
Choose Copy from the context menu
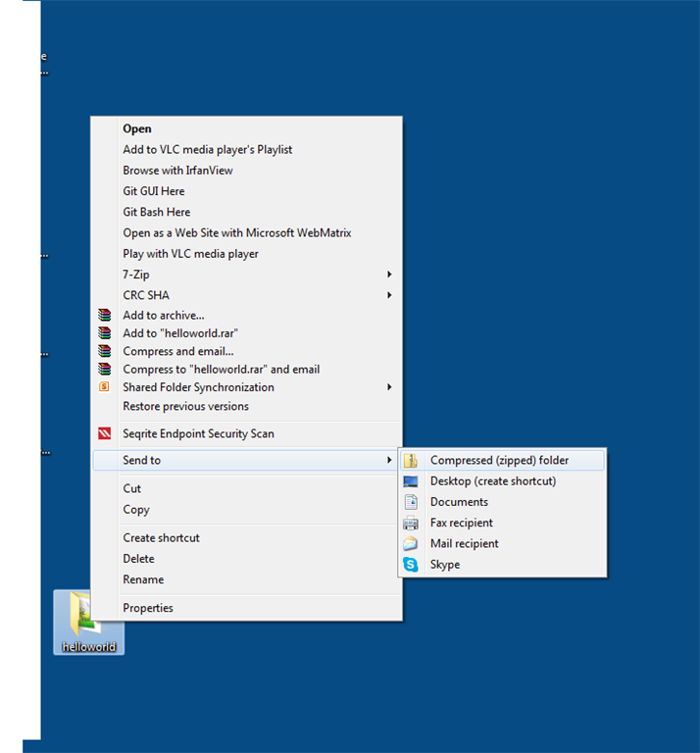pyautogui.click(x=247, y=510)
